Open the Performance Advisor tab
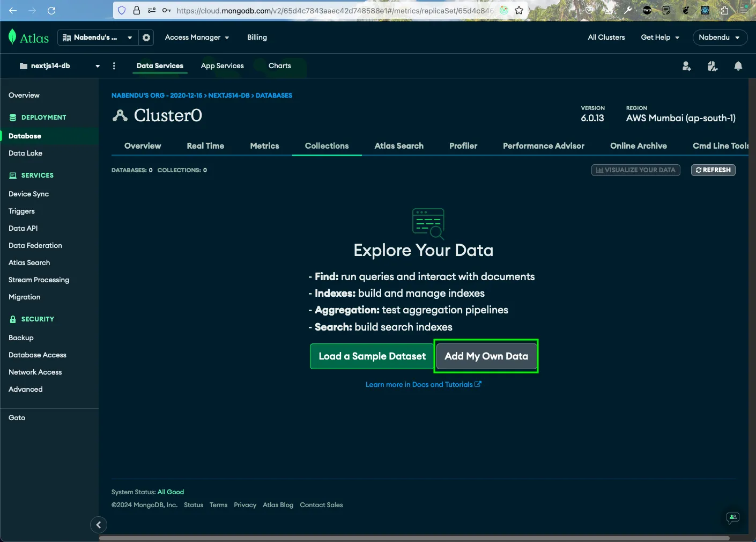756x542 pixels. point(544,146)
